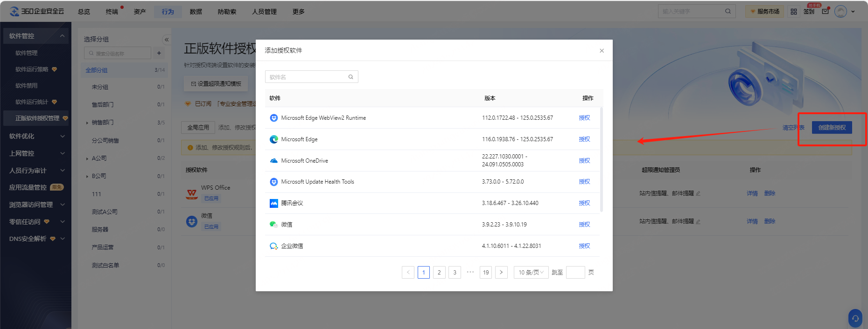Expand the 零信任访问 sidebar section
The image size is (868, 329).
pos(63,222)
